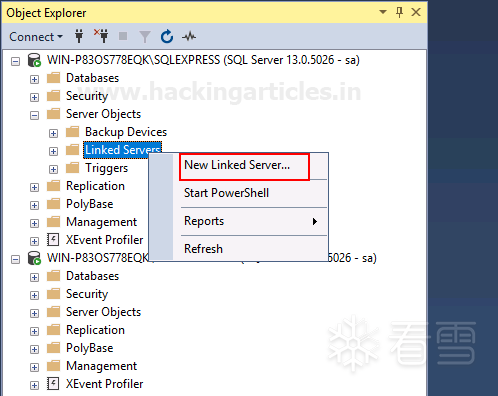Collapse the second SQL server node
This screenshot has height=396, width=498.
click(x=15, y=259)
